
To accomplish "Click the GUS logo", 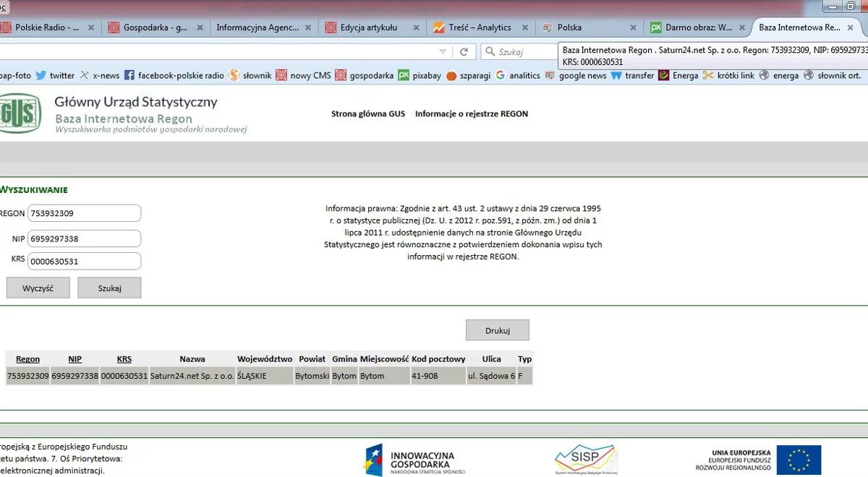I will [x=20, y=114].
